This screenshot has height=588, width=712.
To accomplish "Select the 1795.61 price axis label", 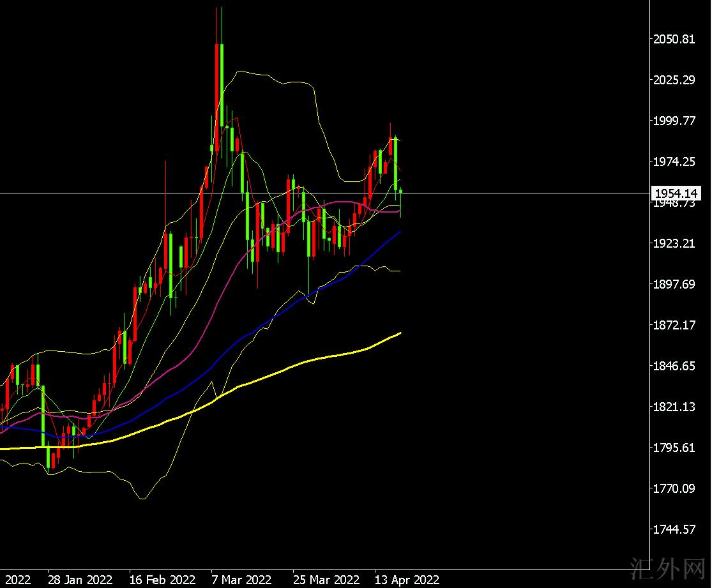I will pyautogui.click(x=673, y=448).
